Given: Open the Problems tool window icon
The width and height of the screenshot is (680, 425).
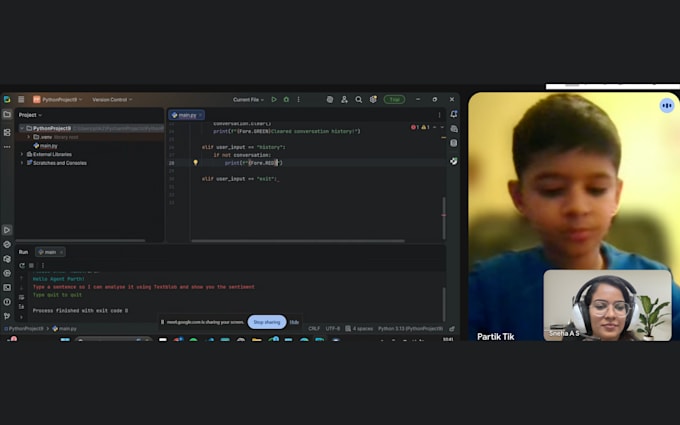Looking at the screenshot, I should [7, 302].
